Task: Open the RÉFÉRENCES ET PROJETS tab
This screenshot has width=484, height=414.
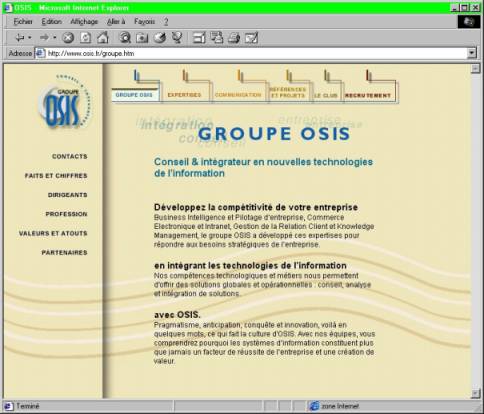Action: 288,92
